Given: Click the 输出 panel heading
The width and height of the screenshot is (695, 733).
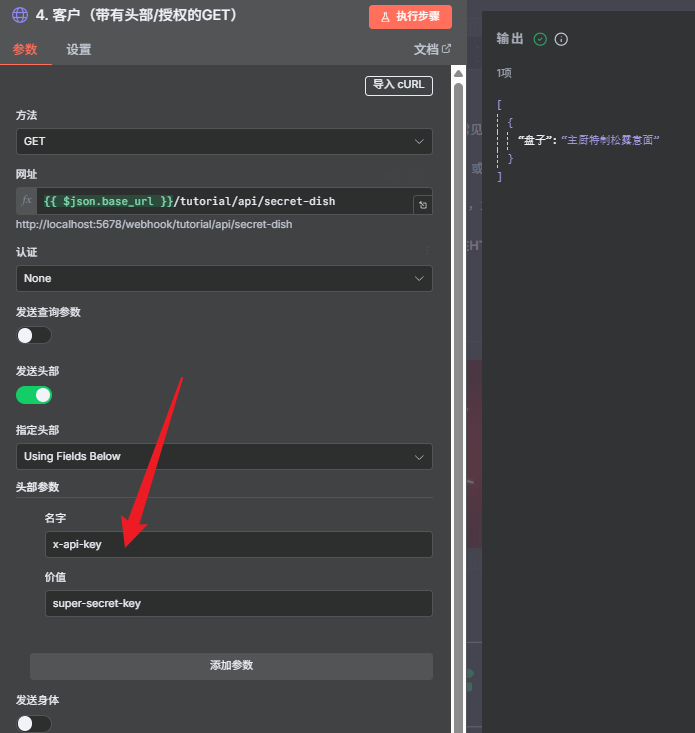Looking at the screenshot, I should (x=509, y=38).
